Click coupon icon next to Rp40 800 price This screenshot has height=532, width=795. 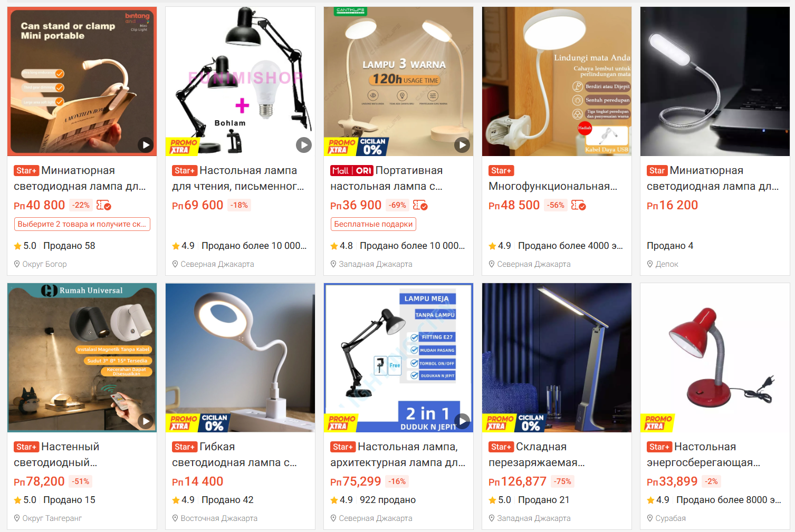pyautogui.click(x=104, y=205)
